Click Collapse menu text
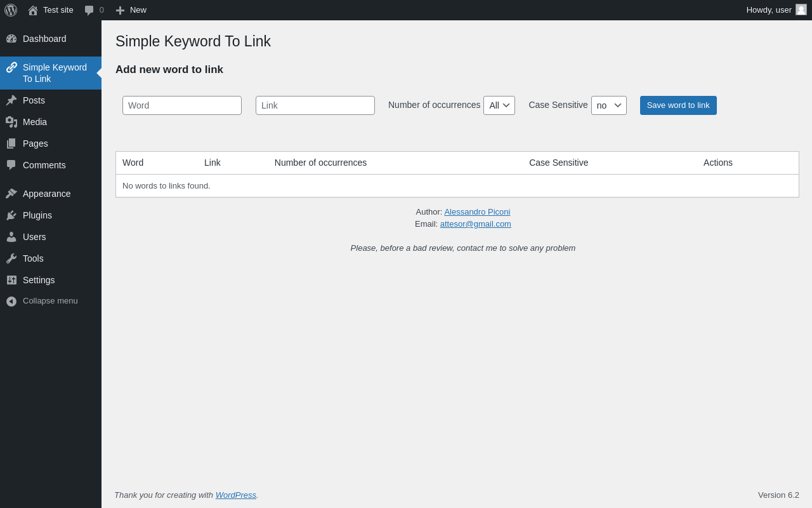 tap(50, 301)
